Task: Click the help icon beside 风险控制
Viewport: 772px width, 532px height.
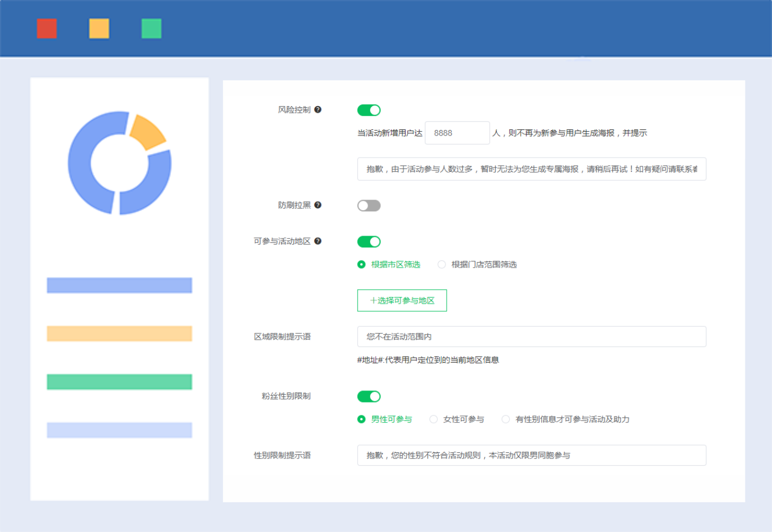Action: (318, 109)
